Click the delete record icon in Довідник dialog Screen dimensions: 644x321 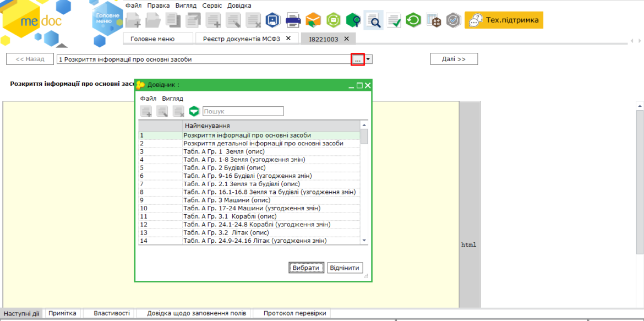(x=178, y=111)
